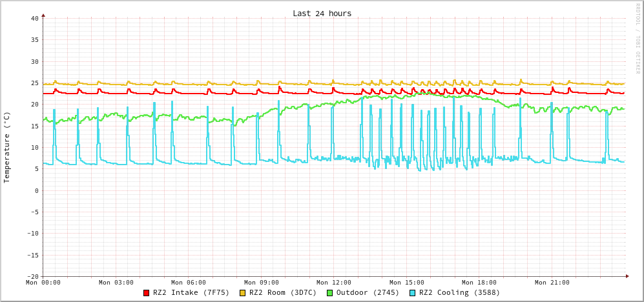Click the yellow RZ2 Room legend swatch
644x302 pixels.
243,293
